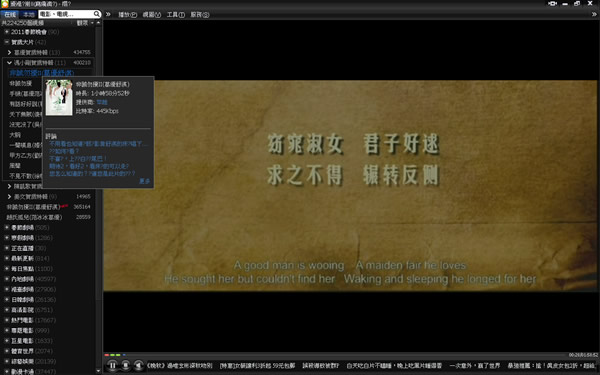Open the sort dropdown above the video list
Screen dimensions: 600x375
coord(85,23)
